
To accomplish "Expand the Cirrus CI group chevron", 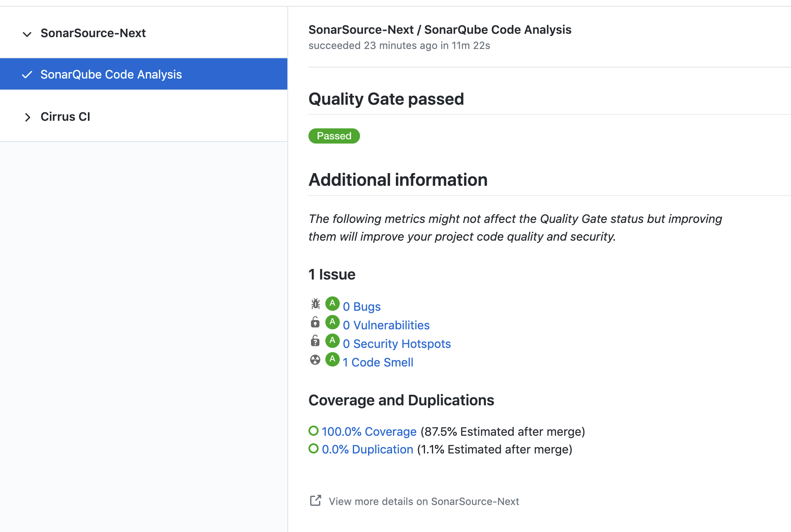I will coord(27,117).
